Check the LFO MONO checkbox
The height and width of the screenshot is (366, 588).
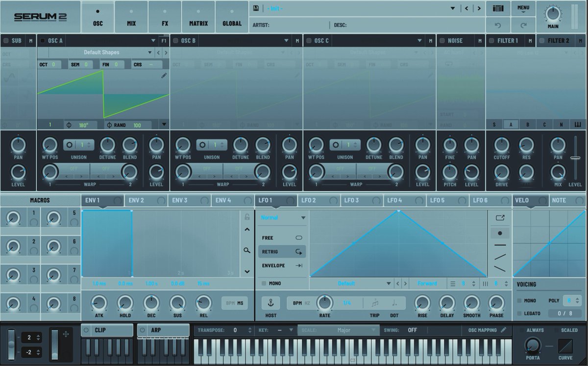point(264,283)
